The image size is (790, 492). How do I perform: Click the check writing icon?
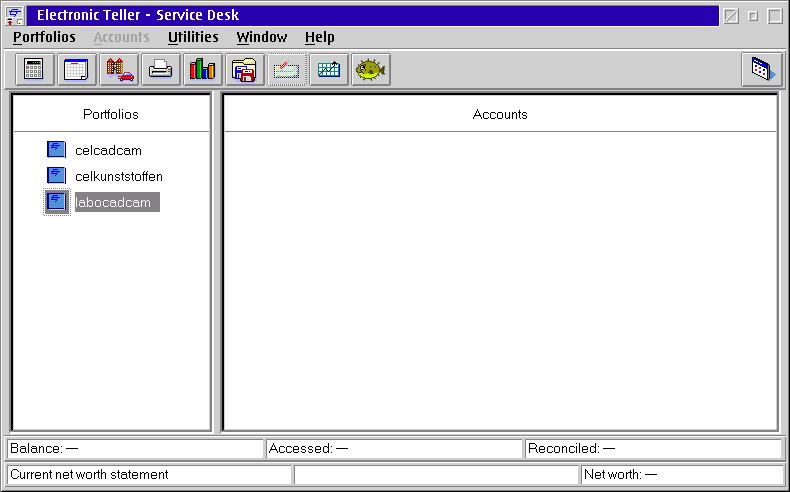pos(287,69)
